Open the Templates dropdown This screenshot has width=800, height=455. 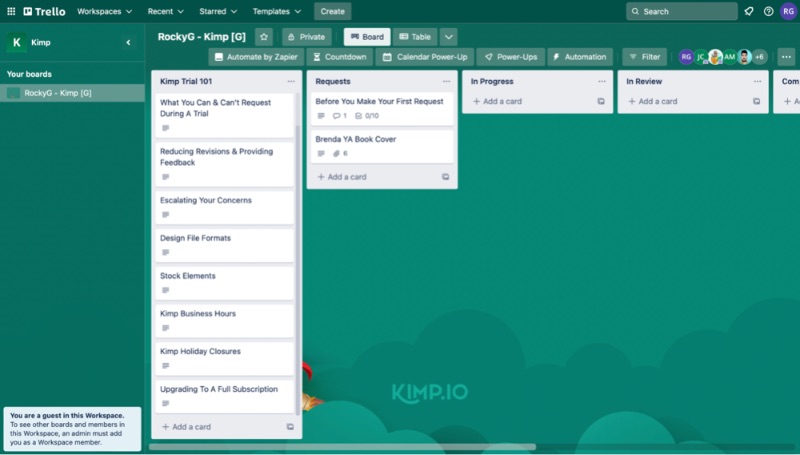(x=277, y=11)
